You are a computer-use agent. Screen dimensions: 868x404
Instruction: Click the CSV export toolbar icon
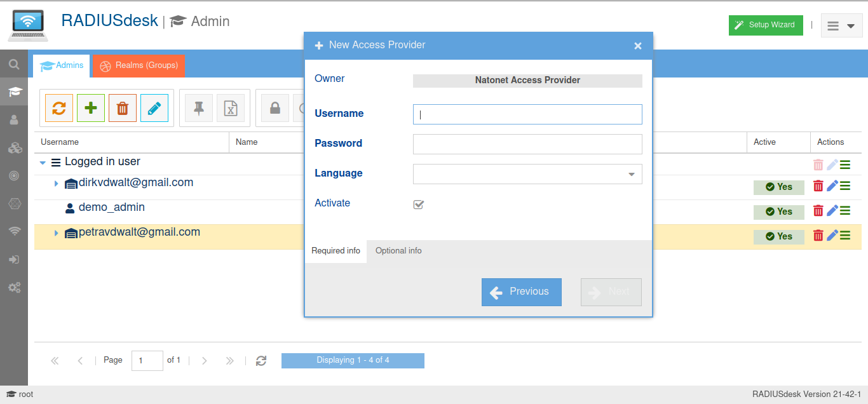pyautogui.click(x=231, y=108)
